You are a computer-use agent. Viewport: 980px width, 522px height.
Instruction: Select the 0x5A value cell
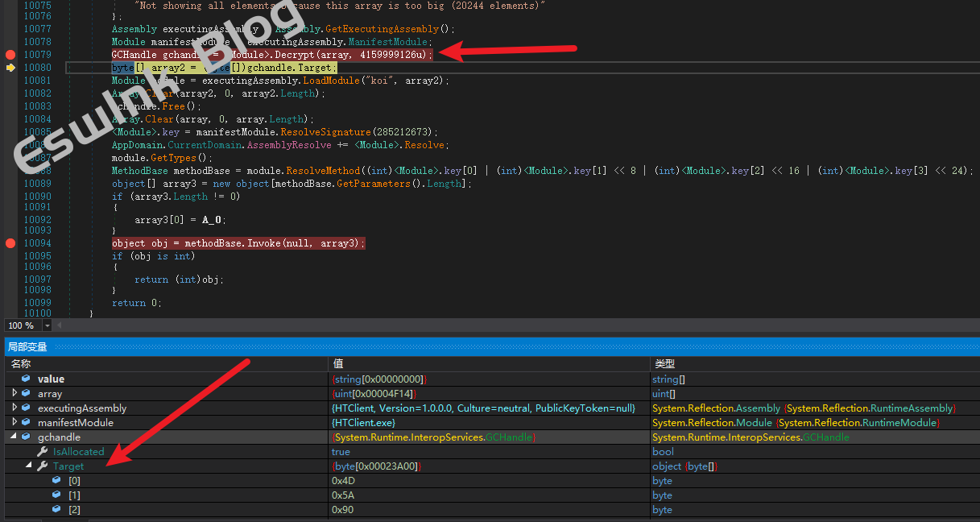tap(344, 495)
